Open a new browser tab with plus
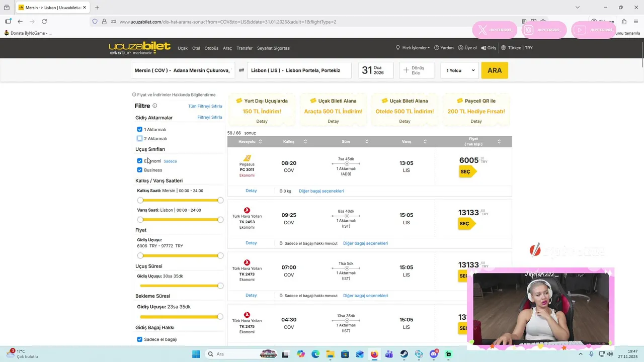 (97, 8)
